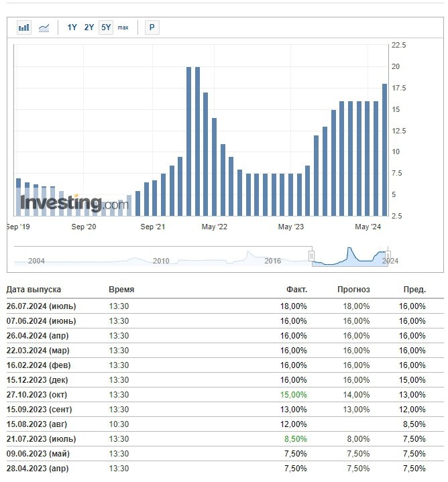Image resolution: width=448 pixels, height=482 pixels.
Task: Click the row date 15.09.2023 (сент)
Action: pos(39,410)
